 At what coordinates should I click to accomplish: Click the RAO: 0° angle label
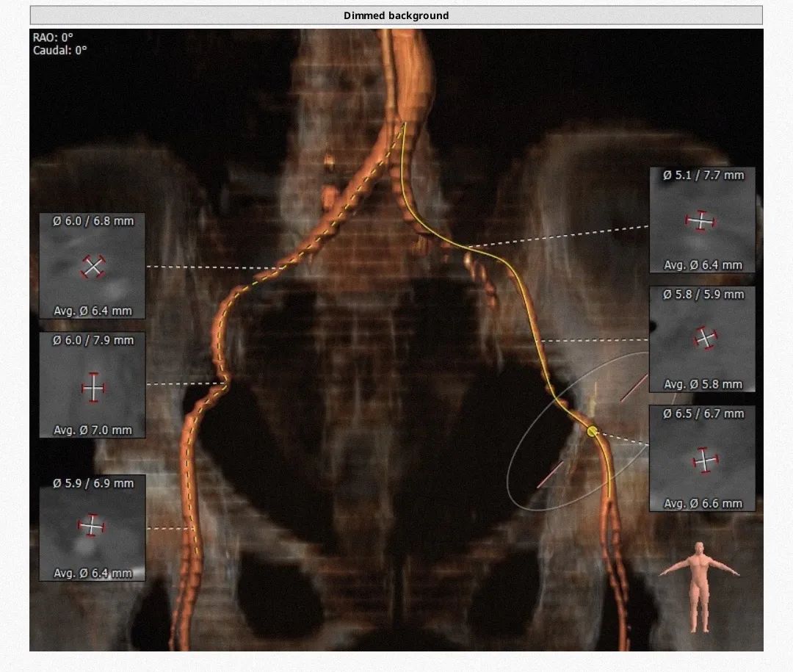click(53, 37)
